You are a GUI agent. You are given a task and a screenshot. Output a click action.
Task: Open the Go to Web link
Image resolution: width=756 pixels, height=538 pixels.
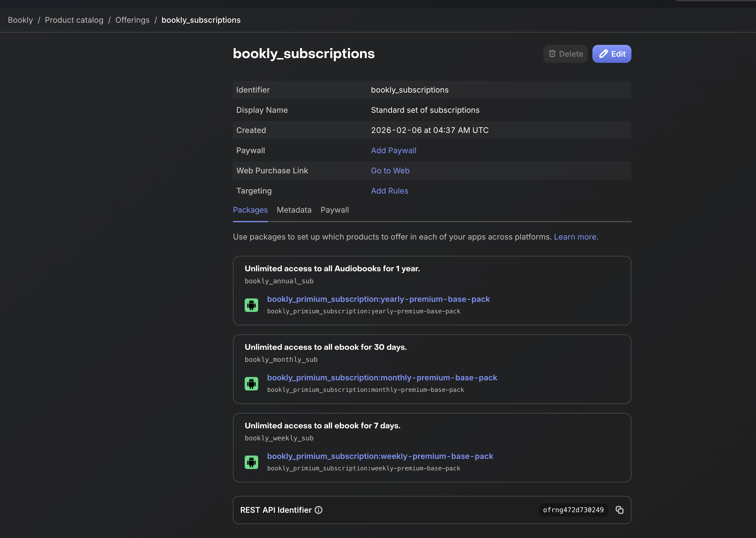pyautogui.click(x=390, y=171)
